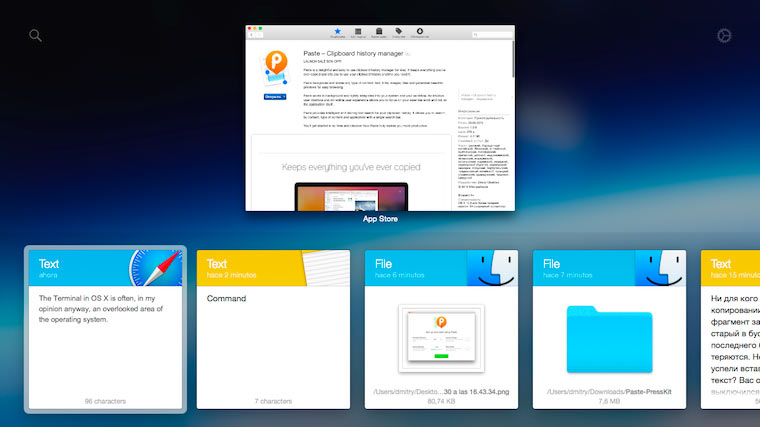Open the Paste settings gear icon
Screen dimensions: 760x427
click(x=724, y=36)
